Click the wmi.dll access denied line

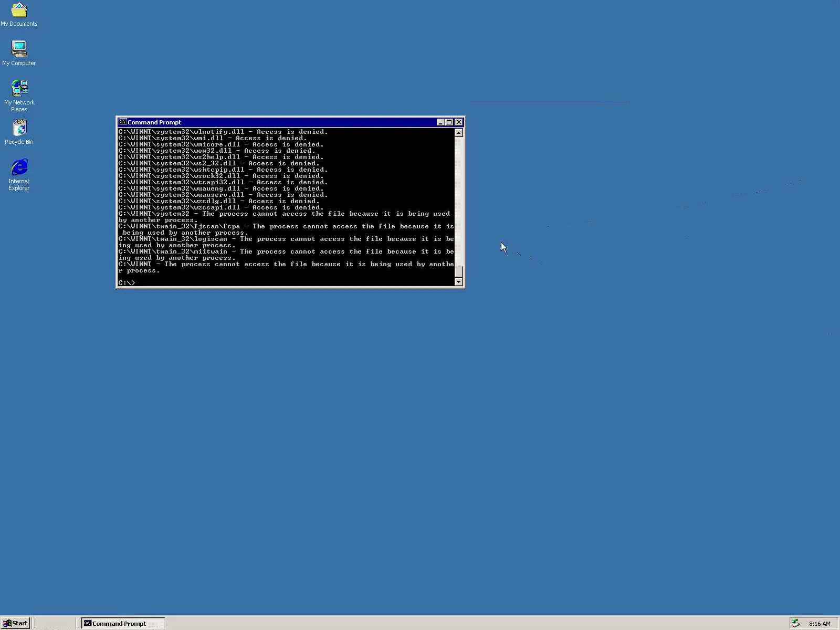coord(213,138)
